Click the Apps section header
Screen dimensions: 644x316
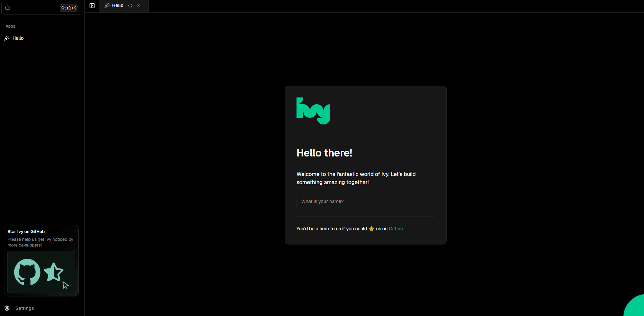click(x=10, y=26)
